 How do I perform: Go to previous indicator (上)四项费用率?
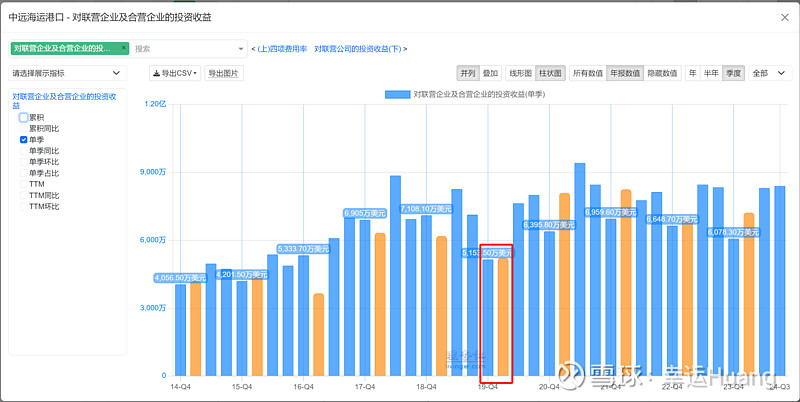(x=282, y=49)
